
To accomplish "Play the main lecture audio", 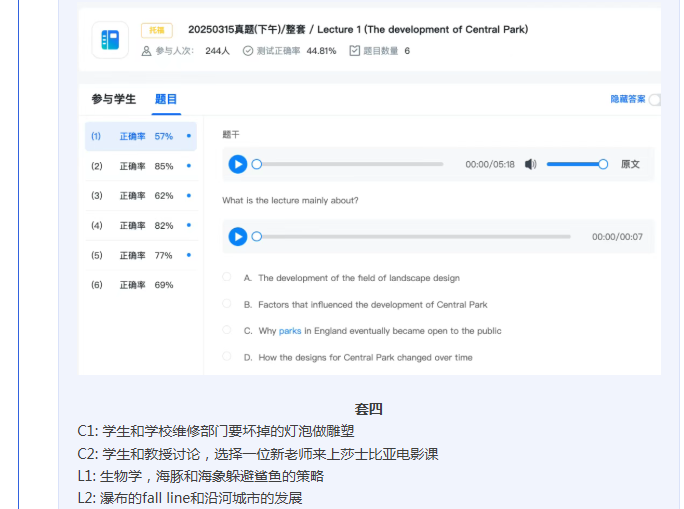I will pyautogui.click(x=237, y=164).
